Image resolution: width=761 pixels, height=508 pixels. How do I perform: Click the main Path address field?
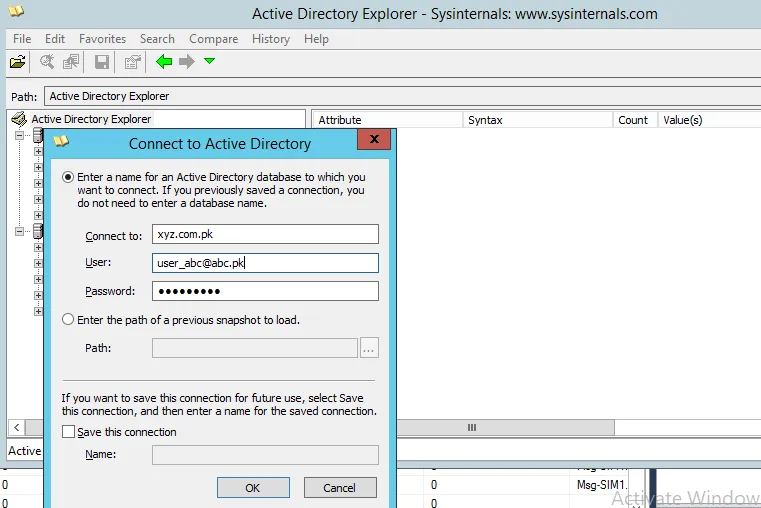click(x=402, y=96)
